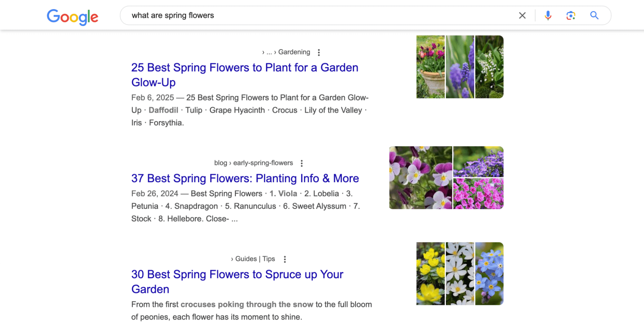Click the purple viola flowers thumbnail
This screenshot has width=644, height=324.
(420, 178)
